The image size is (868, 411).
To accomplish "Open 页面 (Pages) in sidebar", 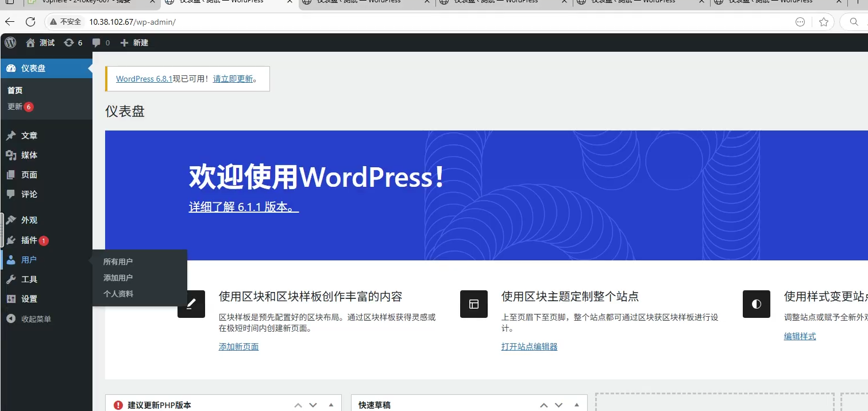I will click(x=46, y=175).
